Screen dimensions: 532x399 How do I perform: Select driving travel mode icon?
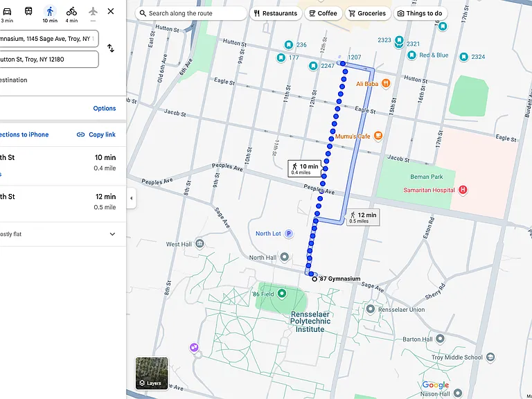(x=7, y=12)
